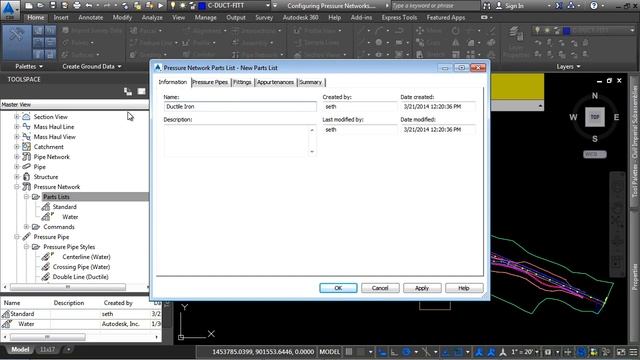Open the Palettes panel dropdown

[29, 66]
